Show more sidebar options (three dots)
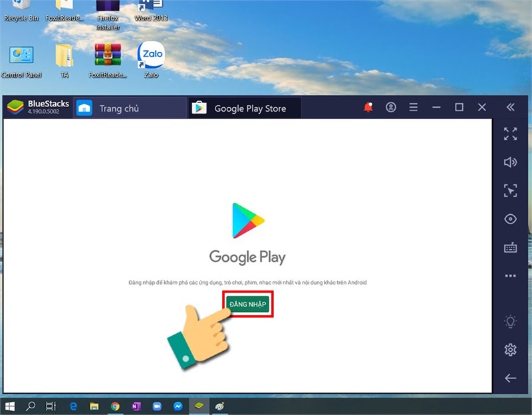This screenshot has width=532, height=415. [x=510, y=276]
